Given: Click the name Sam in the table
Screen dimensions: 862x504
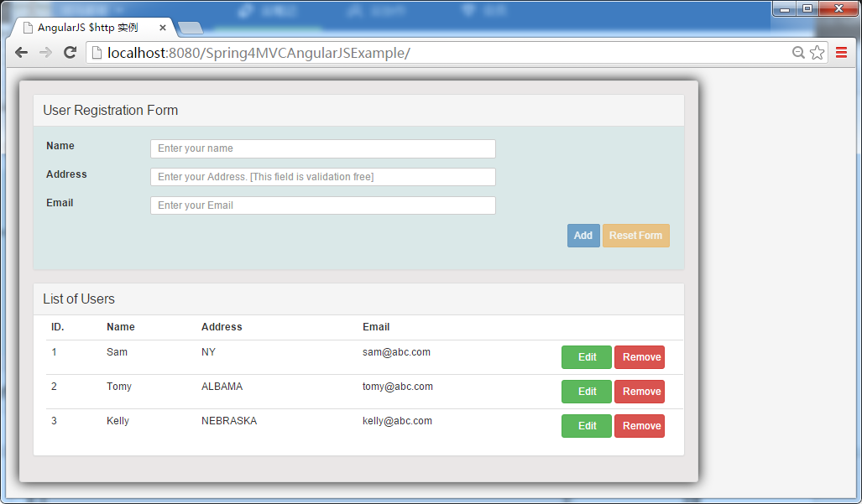Looking at the screenshot, I should click(x=118, y=352).
